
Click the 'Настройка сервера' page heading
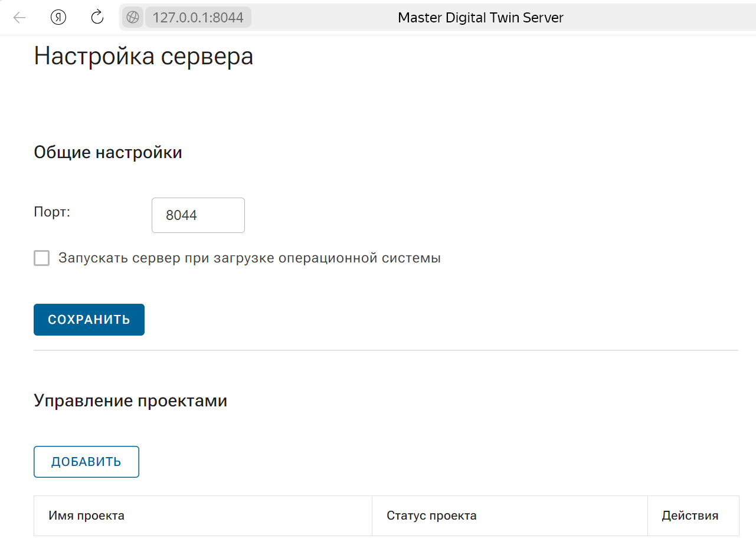tap(143, 57)
